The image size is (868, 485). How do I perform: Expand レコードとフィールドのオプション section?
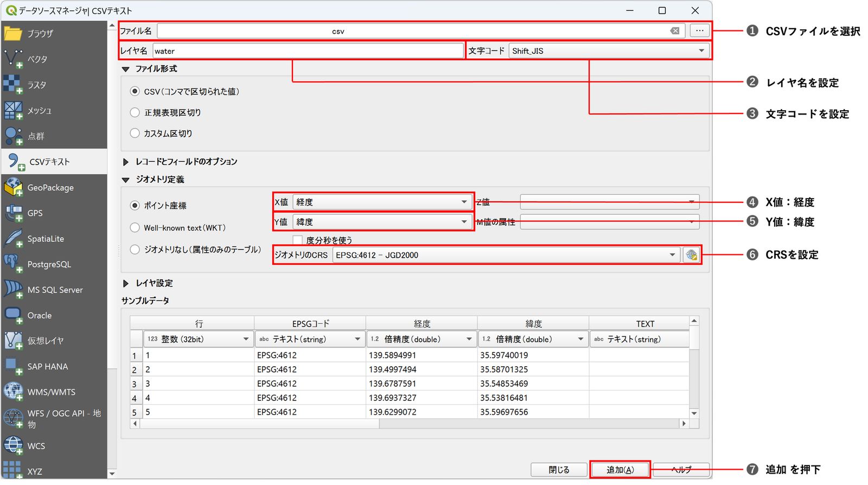pyautogui.click(x=126, y=162)
